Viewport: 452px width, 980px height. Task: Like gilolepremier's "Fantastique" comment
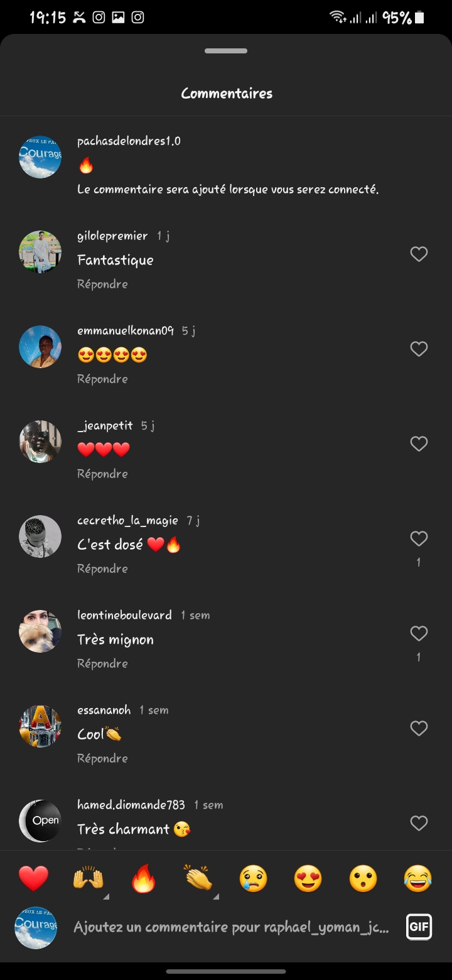419,254
